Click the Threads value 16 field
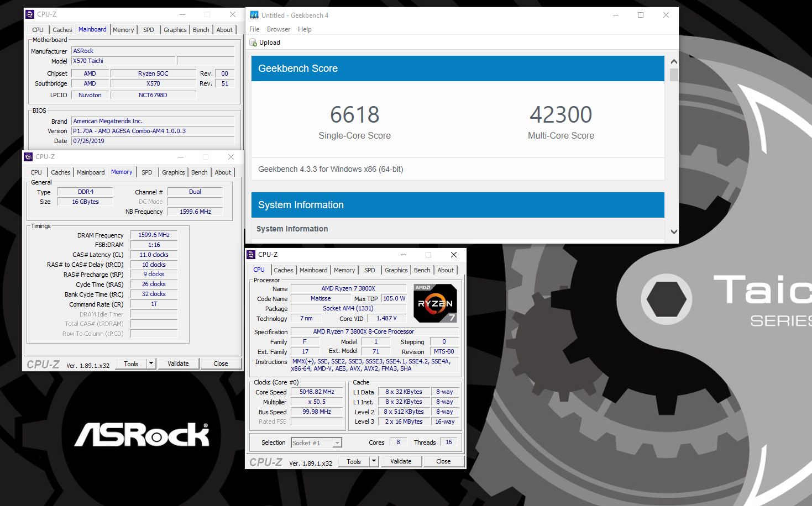Screen dimensions: 812x506 coord(449,442)
